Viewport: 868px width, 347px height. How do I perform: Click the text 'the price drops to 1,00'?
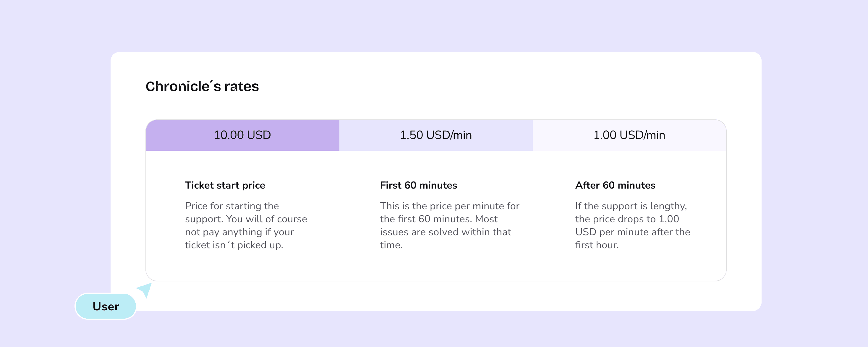click(627, 219)
